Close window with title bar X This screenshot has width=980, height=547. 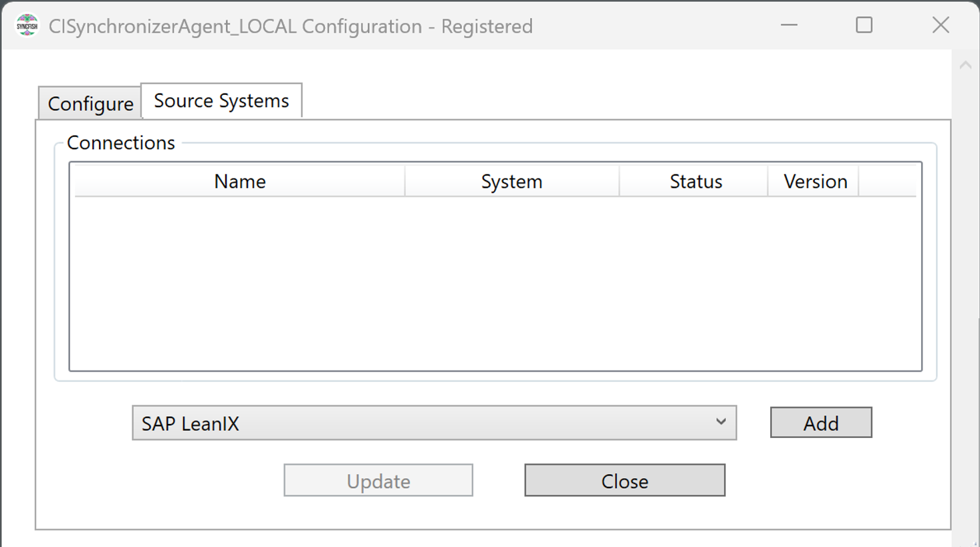pyautogui.click(x=941, y=25)
